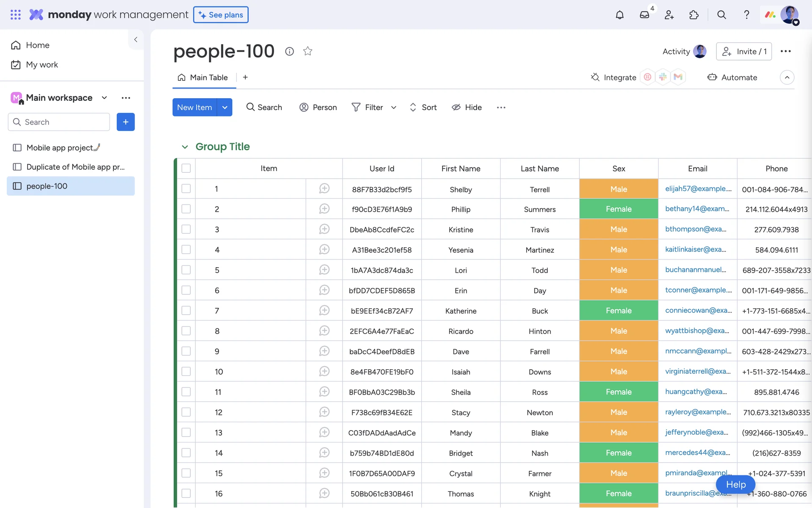
Task: Collapse the Group Title group
Action: pos(185,147)
